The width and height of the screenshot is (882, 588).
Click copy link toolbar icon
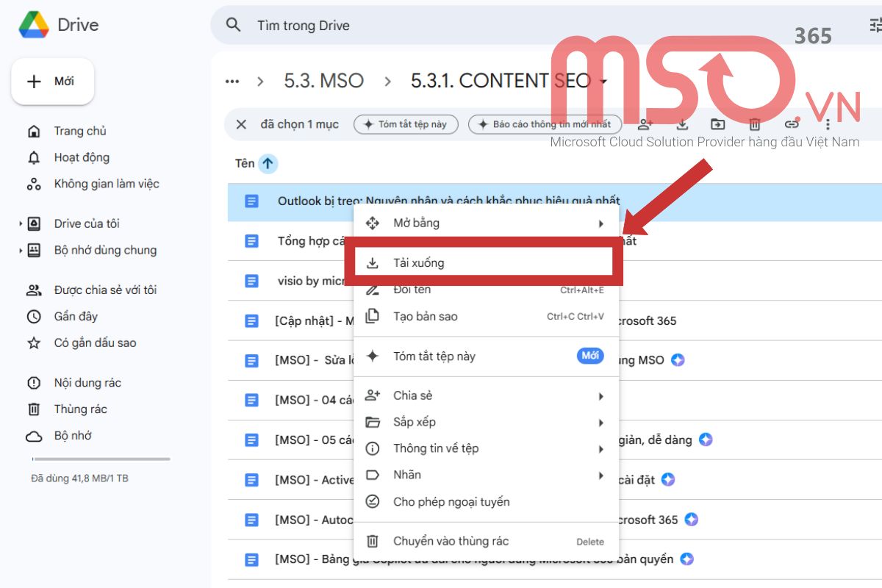point(792,124)
